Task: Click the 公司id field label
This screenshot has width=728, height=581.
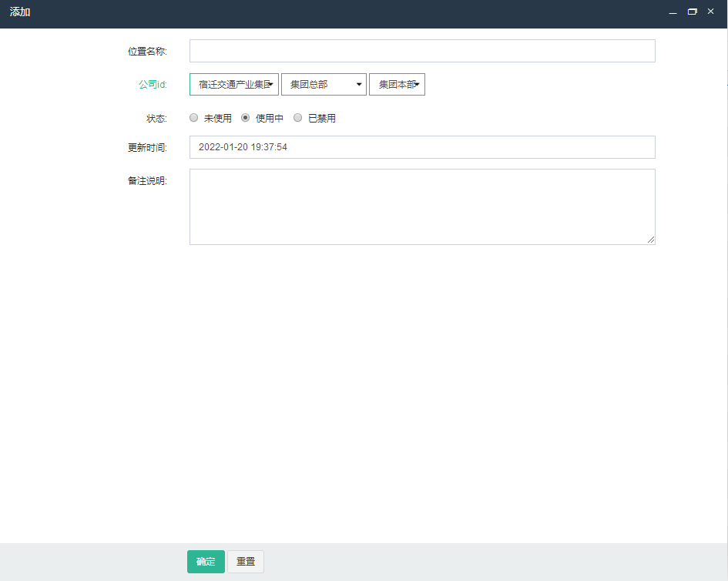Action: [x=153, y=84]
